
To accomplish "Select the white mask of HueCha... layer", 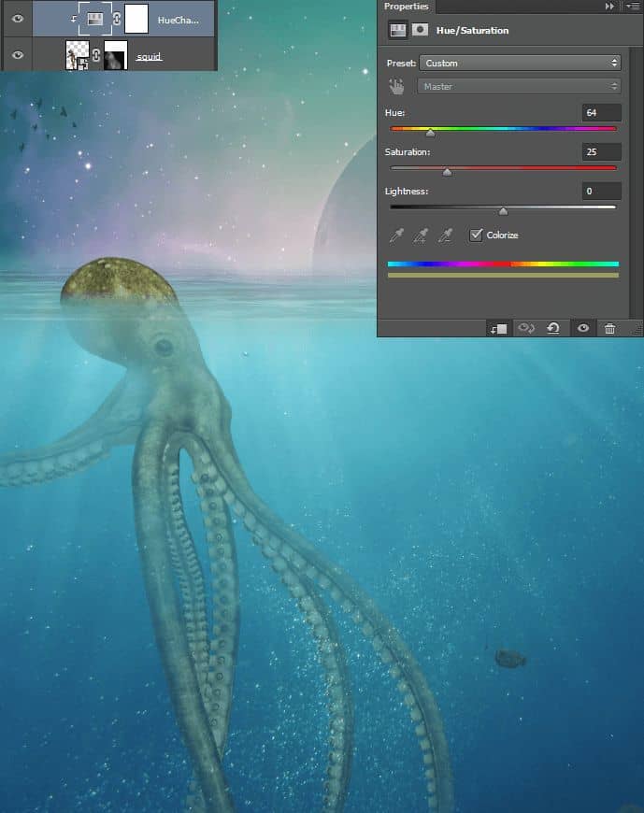I will click(136, 20).
